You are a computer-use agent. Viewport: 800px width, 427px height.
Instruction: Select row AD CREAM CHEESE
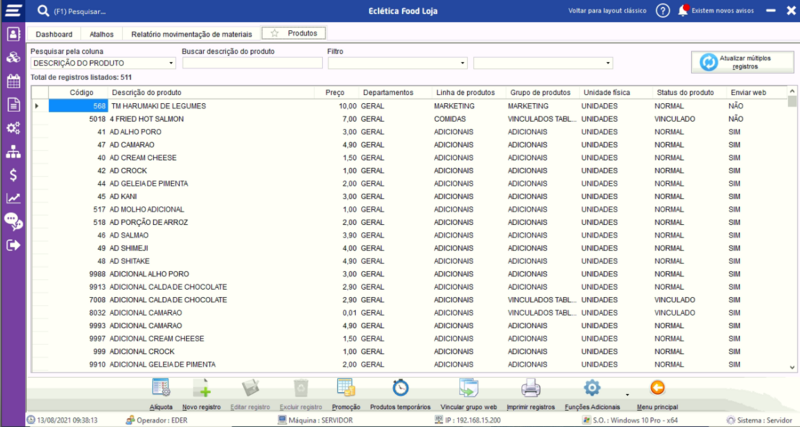click(x=409, y=158)
